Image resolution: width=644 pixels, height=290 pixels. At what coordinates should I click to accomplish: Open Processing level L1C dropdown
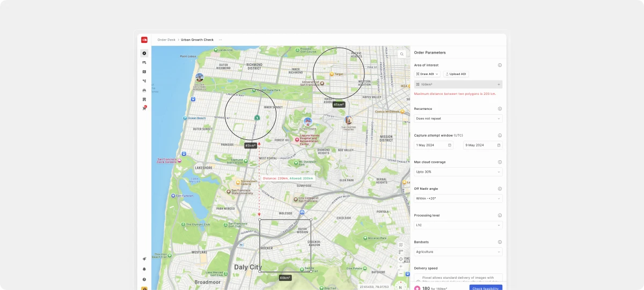tap(458, 225)
